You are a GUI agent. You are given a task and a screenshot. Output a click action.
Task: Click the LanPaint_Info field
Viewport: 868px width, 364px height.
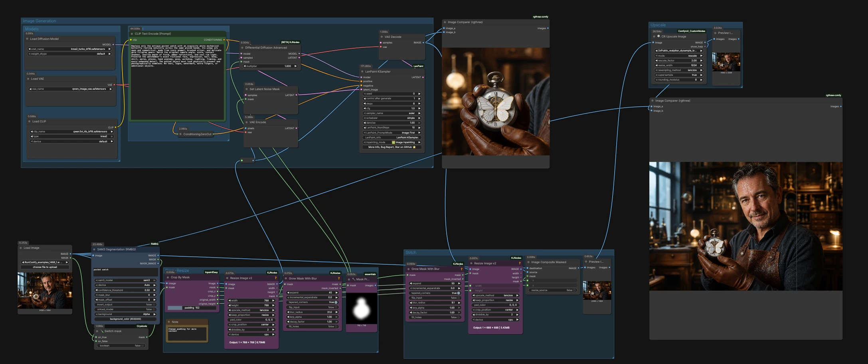(x=392, y=138)
